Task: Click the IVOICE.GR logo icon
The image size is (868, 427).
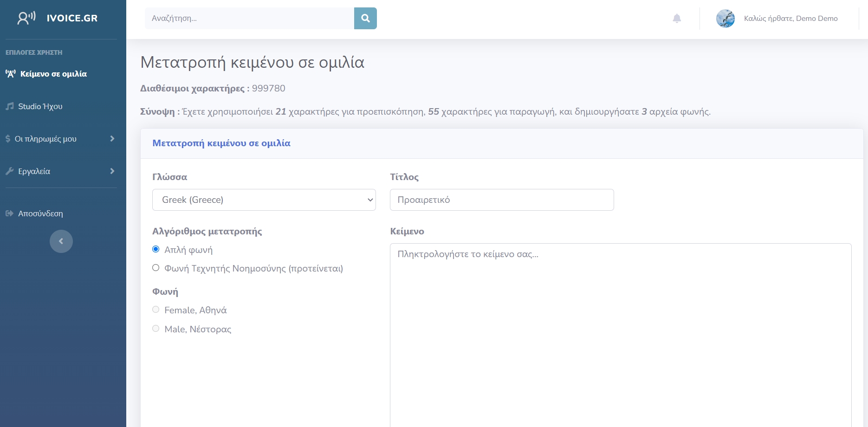Action: point(26,18)
